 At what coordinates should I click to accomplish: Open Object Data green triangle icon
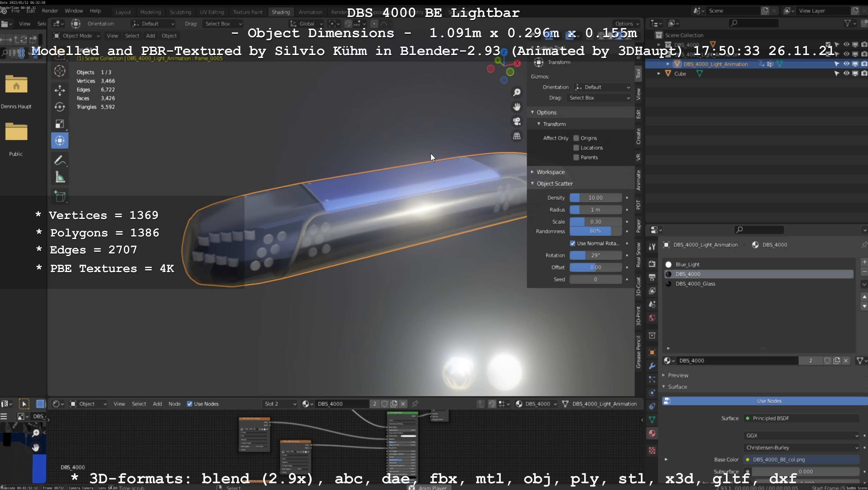click(652, 420)
